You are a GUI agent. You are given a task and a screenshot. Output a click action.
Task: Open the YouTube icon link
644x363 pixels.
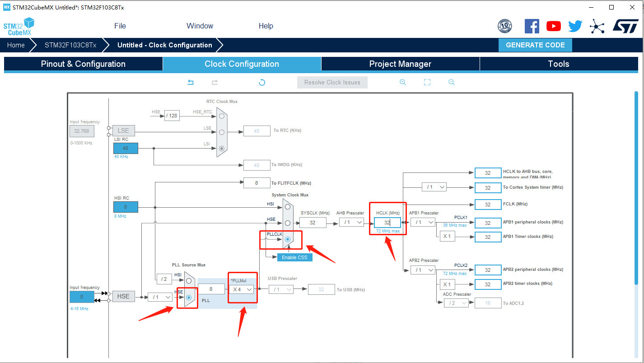[554, 26]
